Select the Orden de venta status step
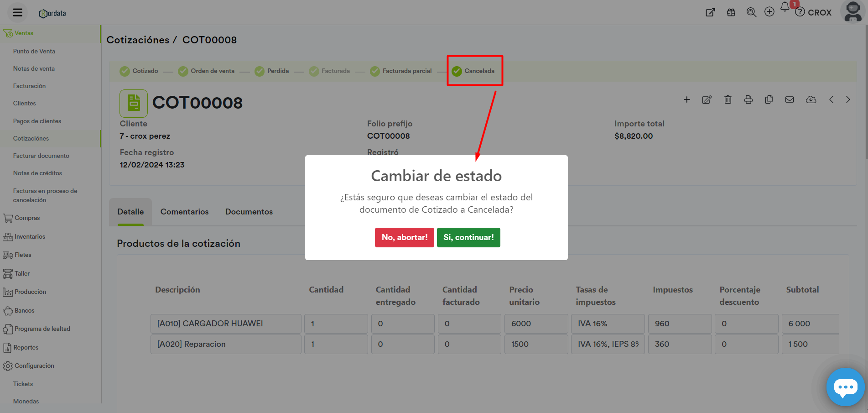868x413 pixels. [x=207, y=71]
